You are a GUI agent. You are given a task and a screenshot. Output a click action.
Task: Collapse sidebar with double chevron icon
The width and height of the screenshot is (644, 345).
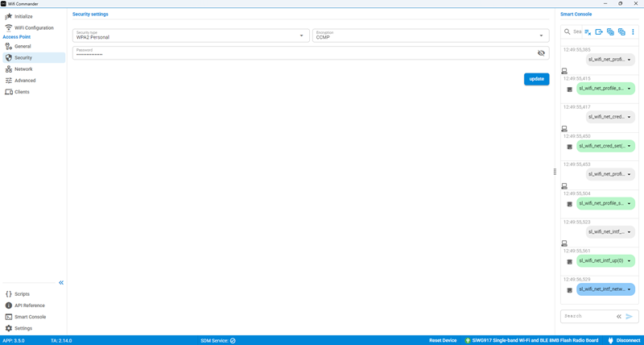point(61,282)
